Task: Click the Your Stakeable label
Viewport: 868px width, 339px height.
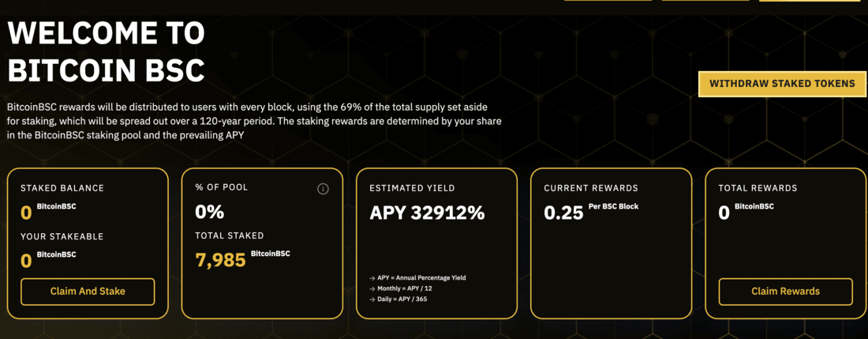Action: [x=62, y=236]
